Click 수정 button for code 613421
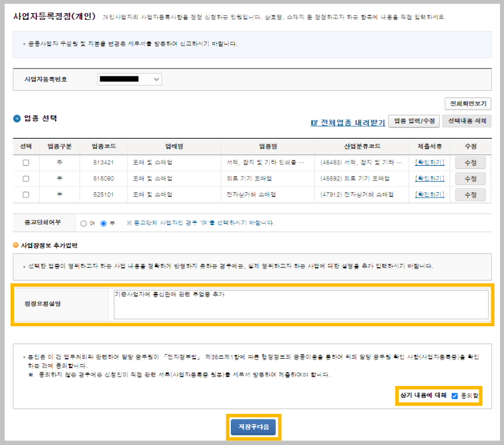 pos(470,162)
